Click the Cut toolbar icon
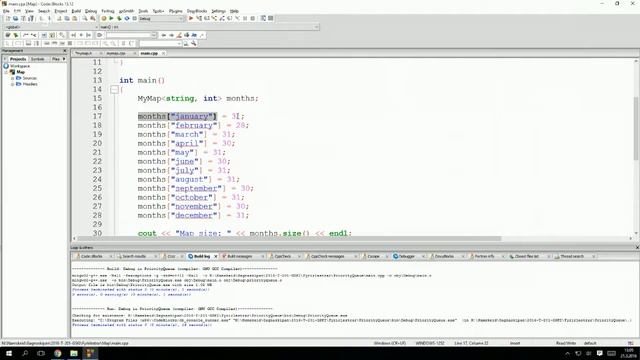 tap(59, 18)
